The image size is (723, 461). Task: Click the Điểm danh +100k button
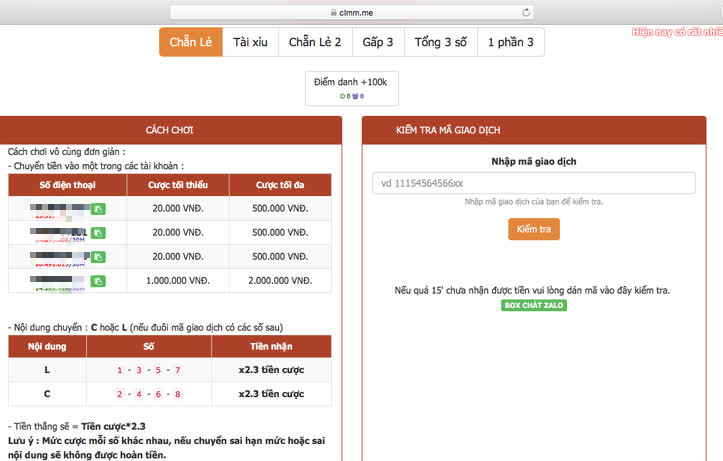(351, 88)
